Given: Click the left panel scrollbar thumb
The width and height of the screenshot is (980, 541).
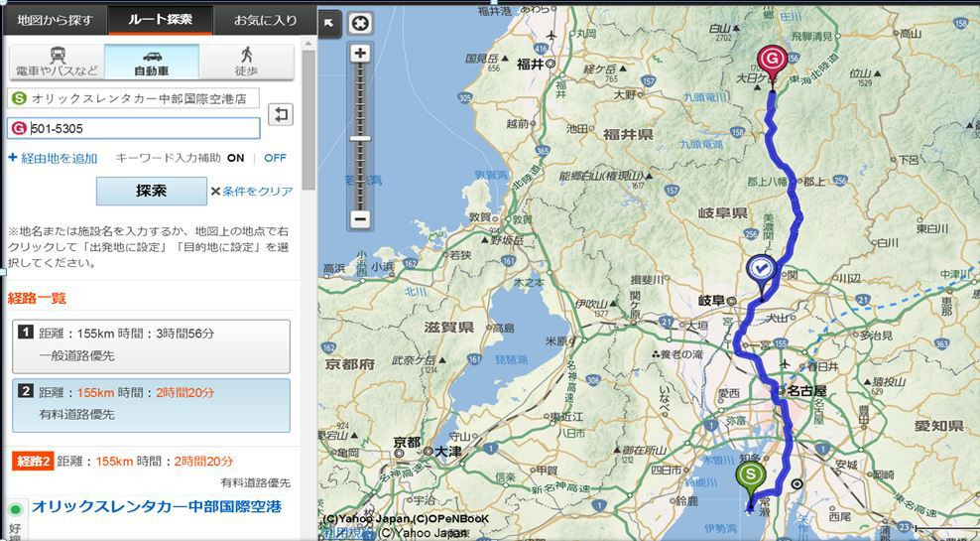Looking at the screenshot, I should point(308,119).
